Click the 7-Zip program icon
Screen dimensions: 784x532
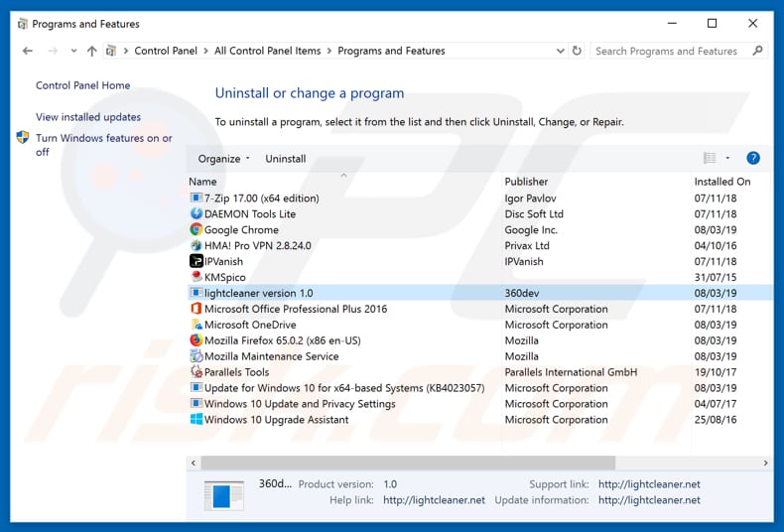coord(196,198)
